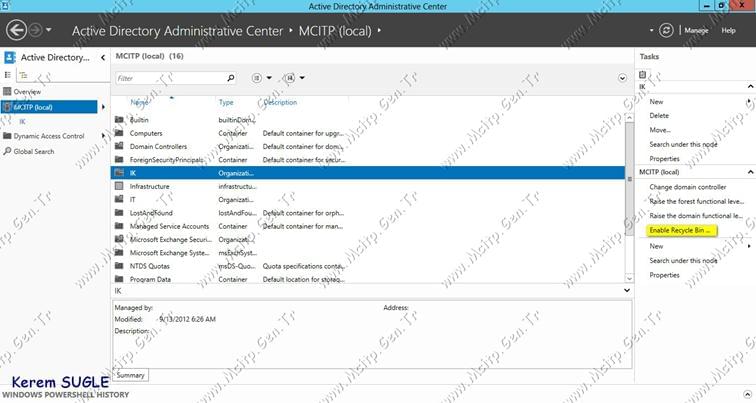
Task: Click Enable Recycle Bin task
Action: (681, 230)
